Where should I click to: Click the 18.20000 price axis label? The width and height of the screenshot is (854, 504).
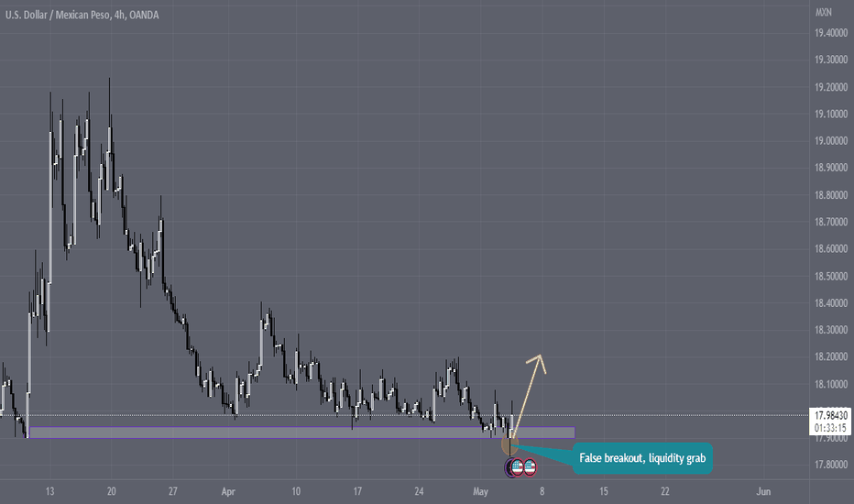pyautogui.click(x=831, y=356)
